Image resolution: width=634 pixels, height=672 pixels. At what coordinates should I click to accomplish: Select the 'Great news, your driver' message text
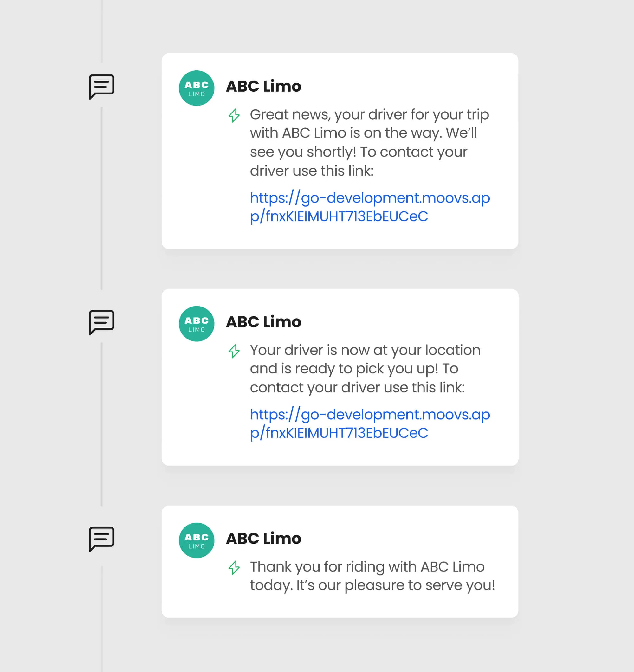pyautogui.click(x=369, y=143)
